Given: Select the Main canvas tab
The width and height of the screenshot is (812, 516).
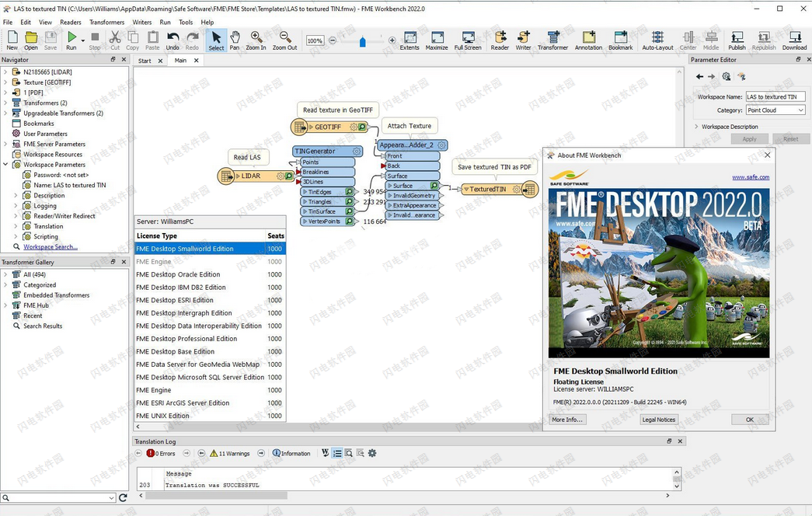Looking at the screenshot, I should pos(180,61).
